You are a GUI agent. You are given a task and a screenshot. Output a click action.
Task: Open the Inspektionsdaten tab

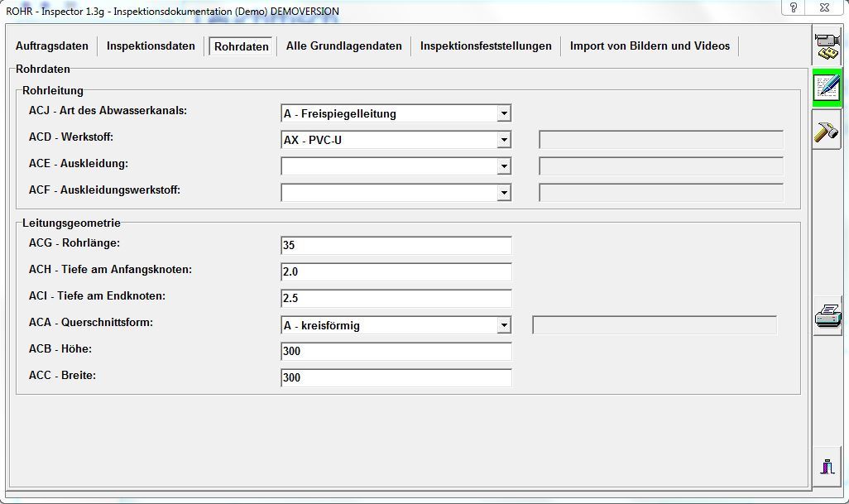(151, 46)
